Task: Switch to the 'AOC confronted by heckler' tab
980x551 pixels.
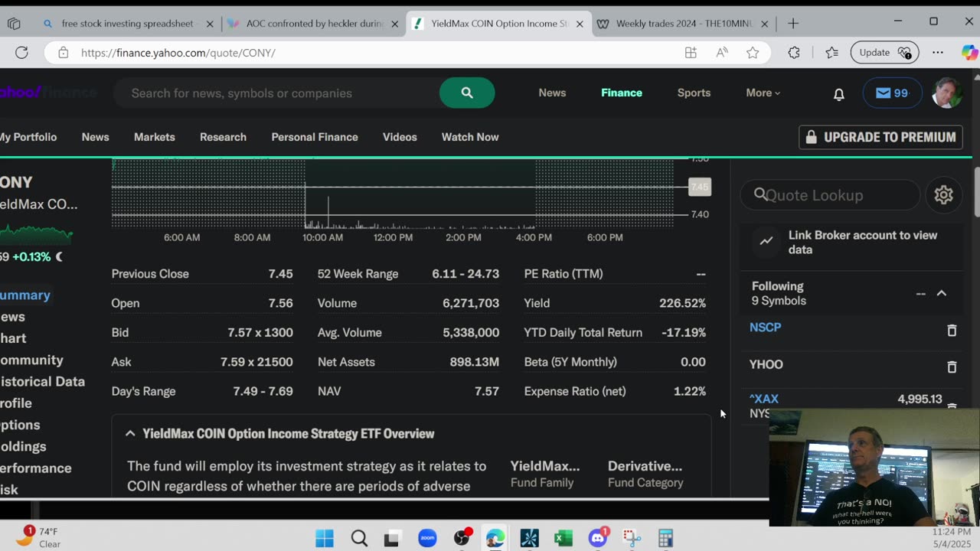Action: (314, 24)
